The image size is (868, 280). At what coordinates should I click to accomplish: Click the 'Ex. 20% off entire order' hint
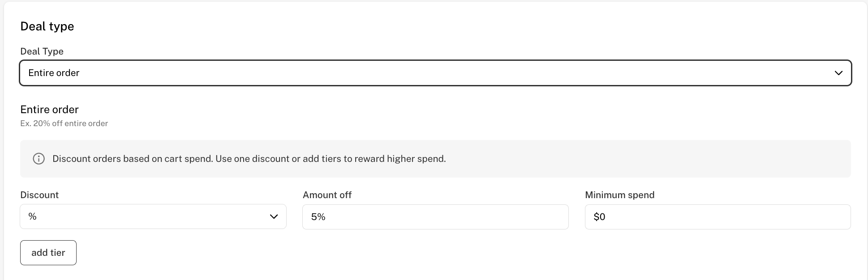pos(64,123)
